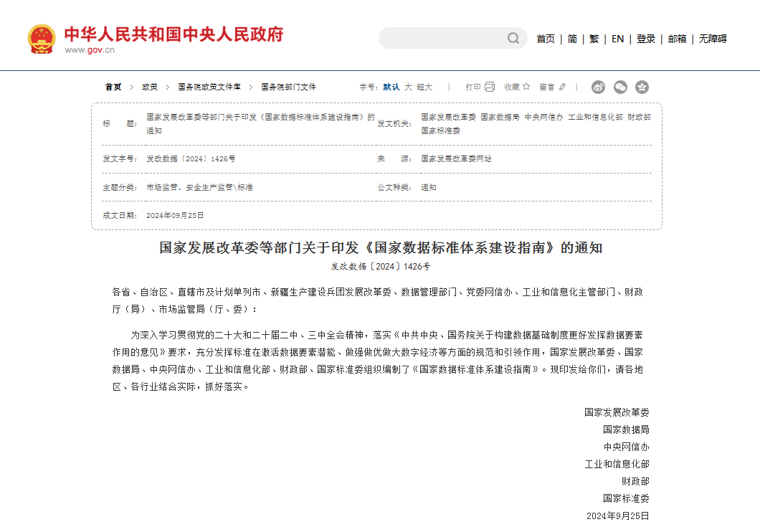Image resolution: width=760 pixels, height=532 pixels.
Task: Click the date 2024年09月25日
Action: (x=175, y=215)
